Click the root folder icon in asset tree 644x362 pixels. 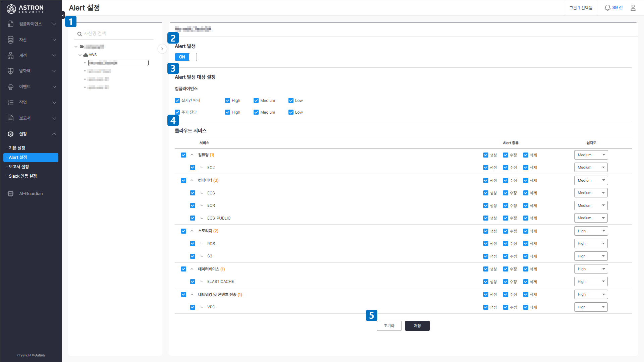click(x=82, y=47)
